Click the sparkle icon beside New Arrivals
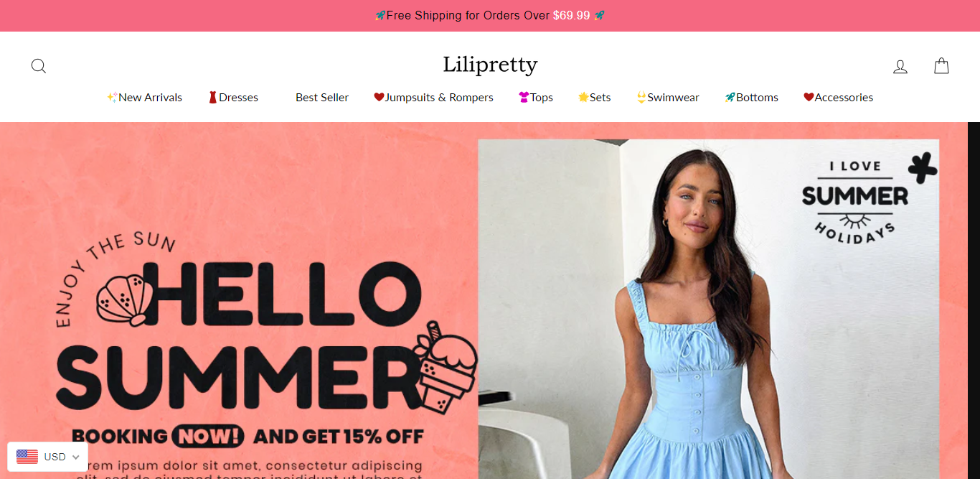The image size is (980, 479). [x=112, y=97]
